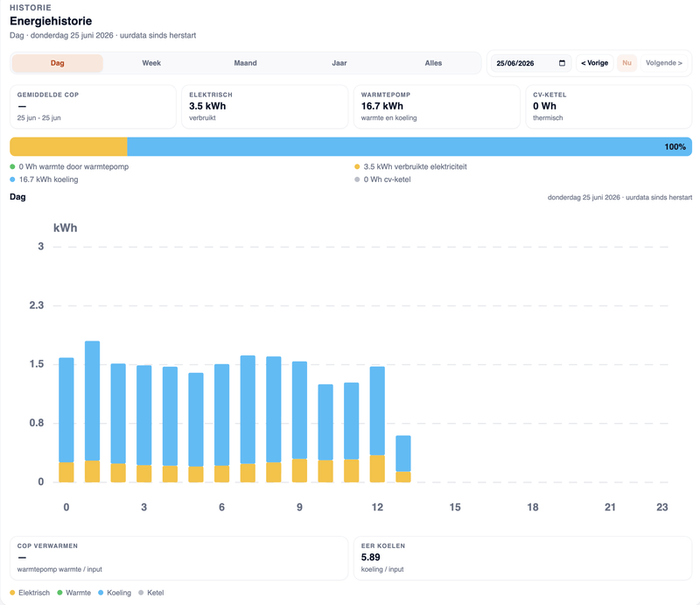Click the EER Koelen 5.89 card
This screenshot has height=605, width=700.
[x=522, y=558]
